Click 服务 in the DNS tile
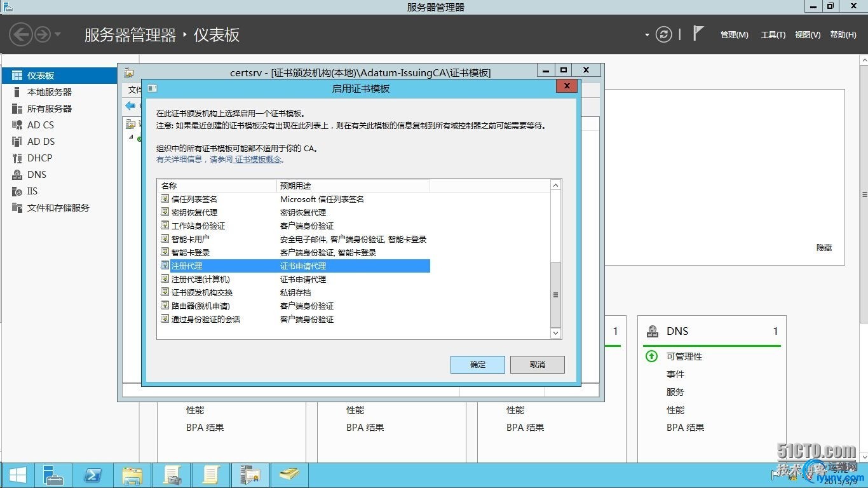Image resolution: width=868 pixels, height=488 pixels. [675, 392]
